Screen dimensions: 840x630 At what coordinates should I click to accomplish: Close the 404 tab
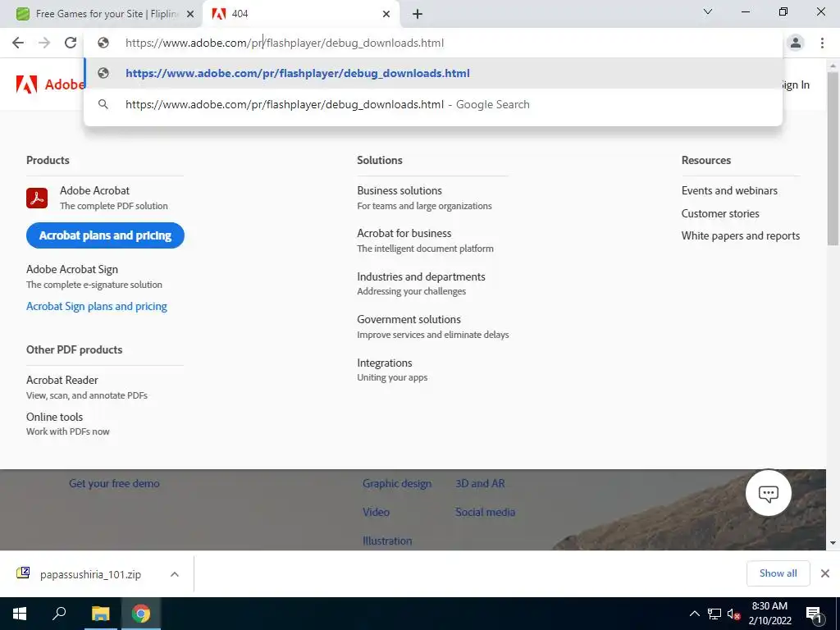click(386, 14)
